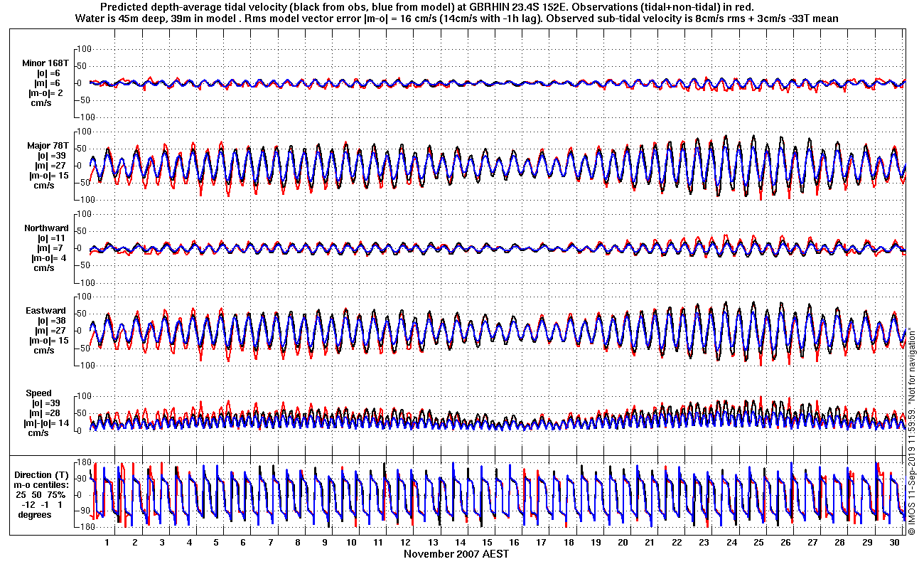
Task: Click '|o| =6' in the Minor panel
Action: (49, 73)
